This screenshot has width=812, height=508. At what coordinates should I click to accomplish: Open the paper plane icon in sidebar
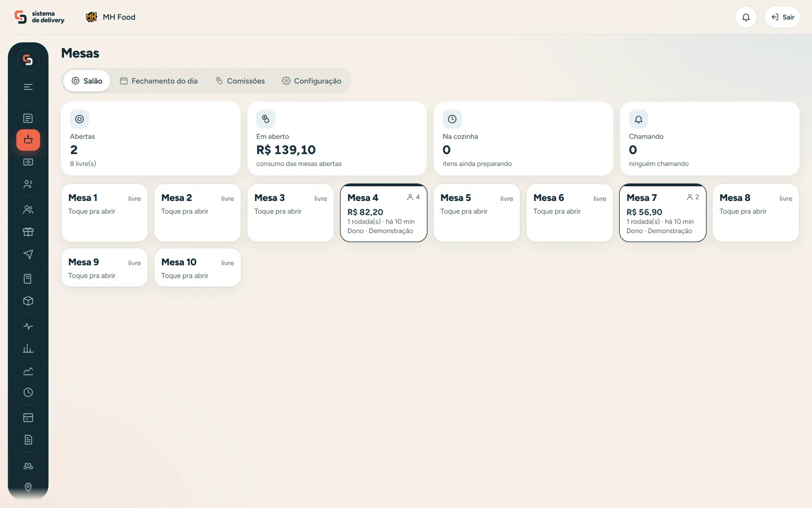(x=28, y=254)
